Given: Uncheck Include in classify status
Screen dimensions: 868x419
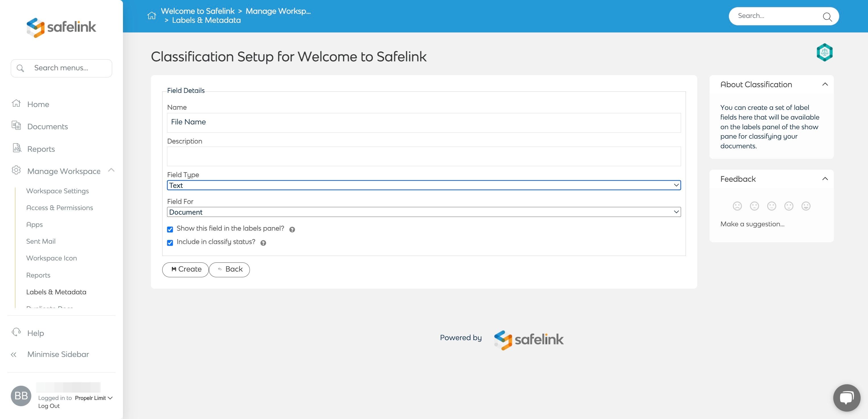Looking at the screenshot, I should 170,243.
